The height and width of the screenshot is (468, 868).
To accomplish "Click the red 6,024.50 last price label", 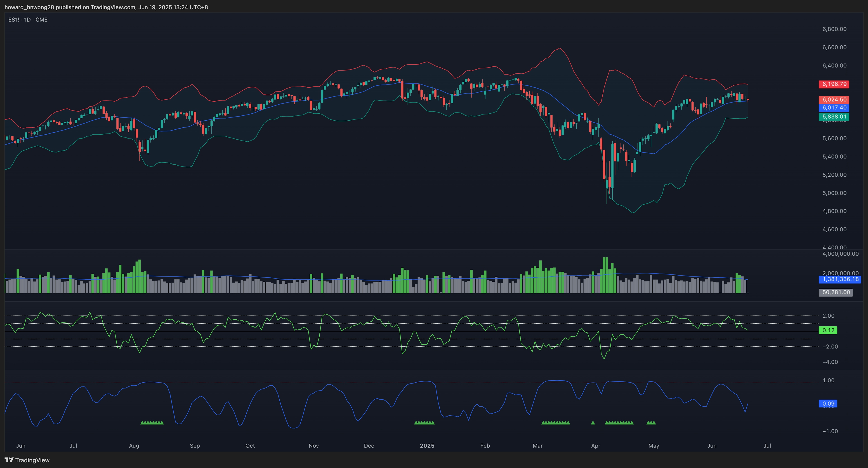I will point(834,100).
